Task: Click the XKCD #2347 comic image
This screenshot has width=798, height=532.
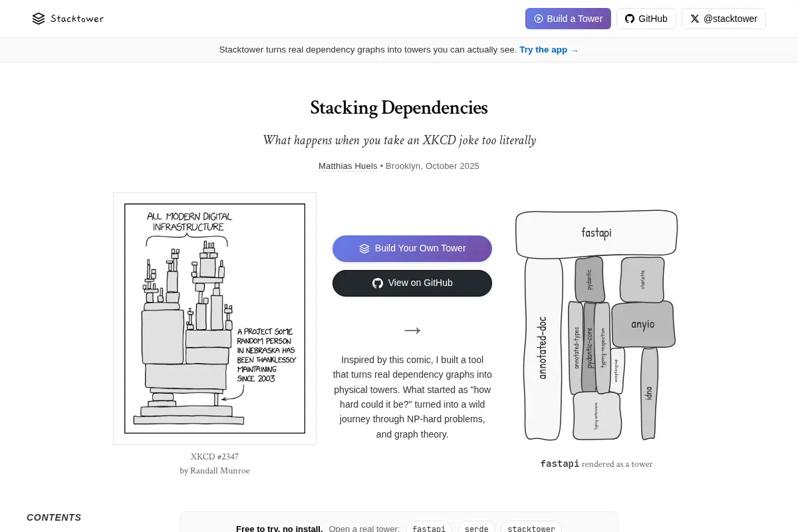Action: 215,319
